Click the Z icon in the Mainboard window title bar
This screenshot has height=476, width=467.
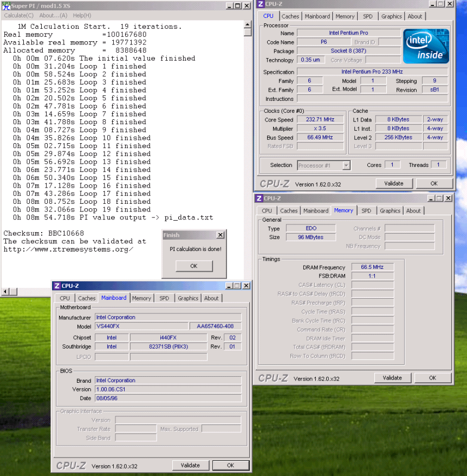pos(57,286)
